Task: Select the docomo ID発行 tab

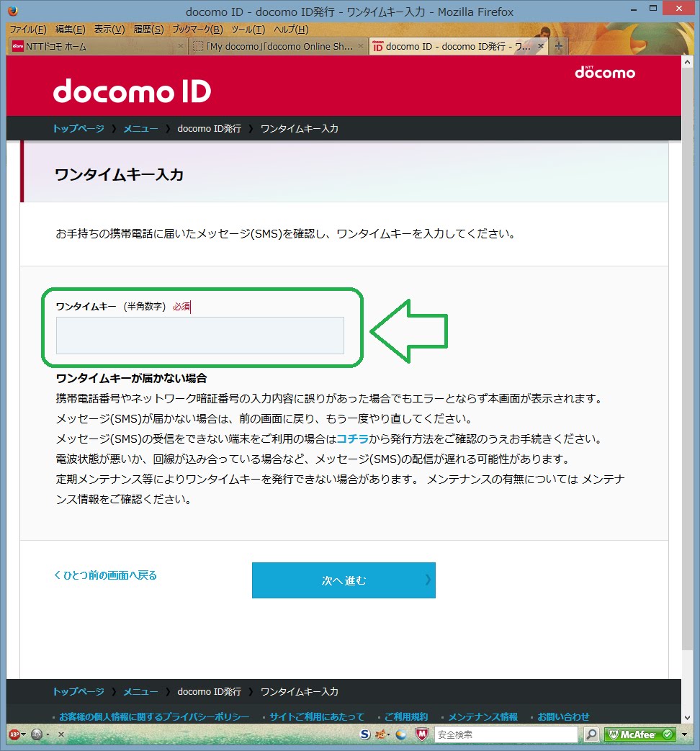Action: (458, 47)
